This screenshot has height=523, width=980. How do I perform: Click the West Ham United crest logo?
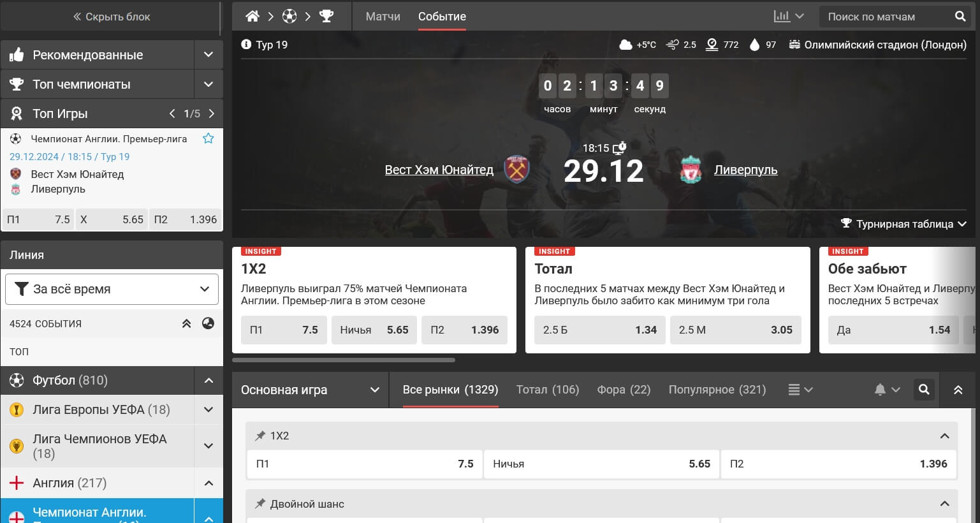pos(517,170)
